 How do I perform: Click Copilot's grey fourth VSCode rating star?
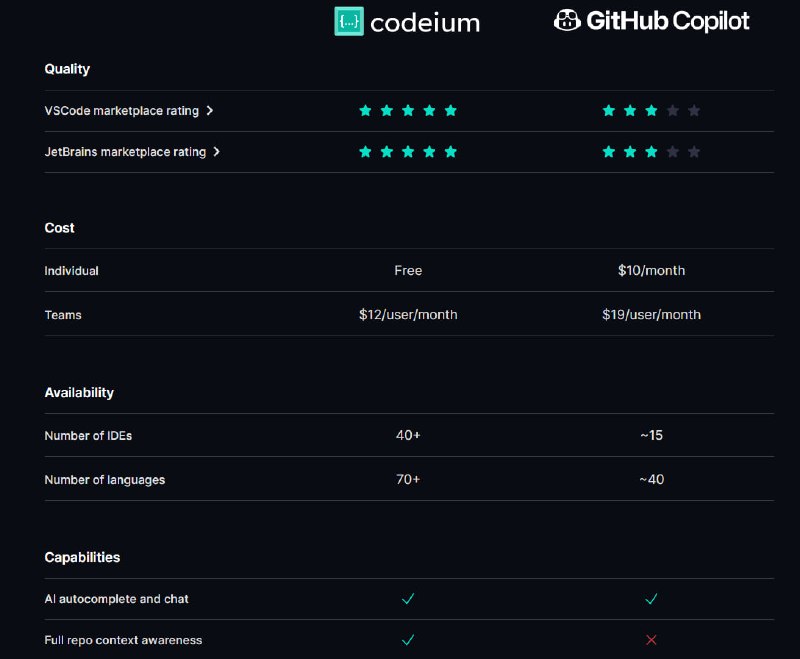click(672, 111)
